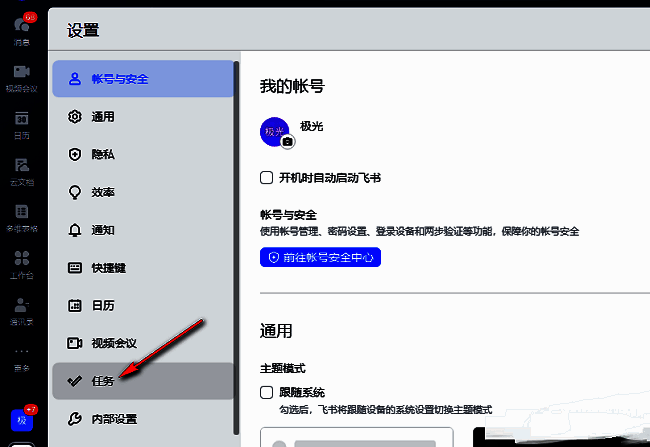Click the camera icon beside 视频会议 in settings

click(x=75, y=343)
